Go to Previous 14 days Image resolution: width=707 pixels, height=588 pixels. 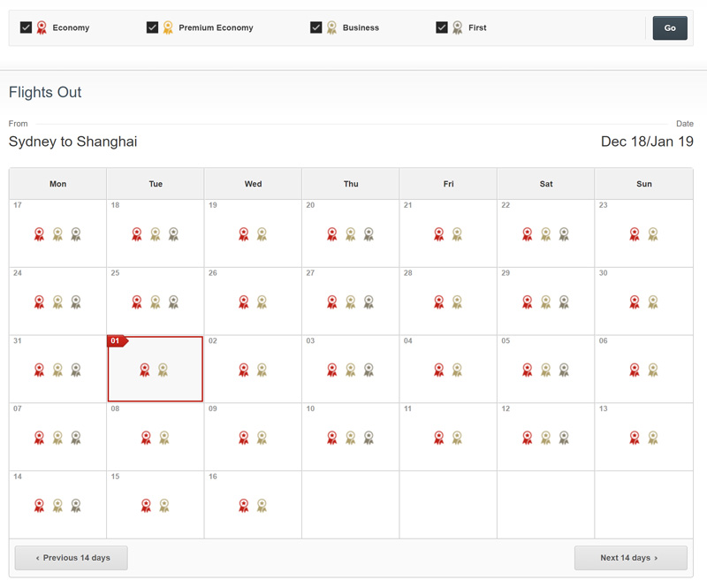pyautogui.click(x=72, y=558)
